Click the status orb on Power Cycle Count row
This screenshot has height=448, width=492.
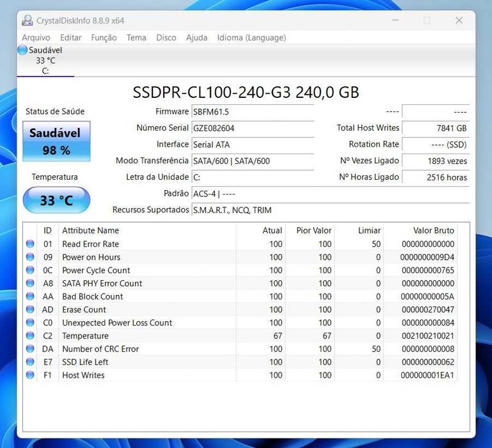pos(30,270)
